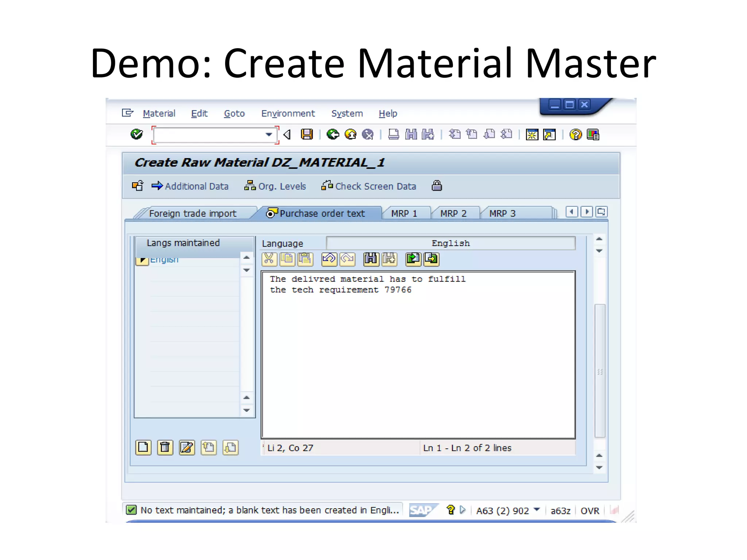Click the Customize Local Layout icon

(x=593, y=135)
